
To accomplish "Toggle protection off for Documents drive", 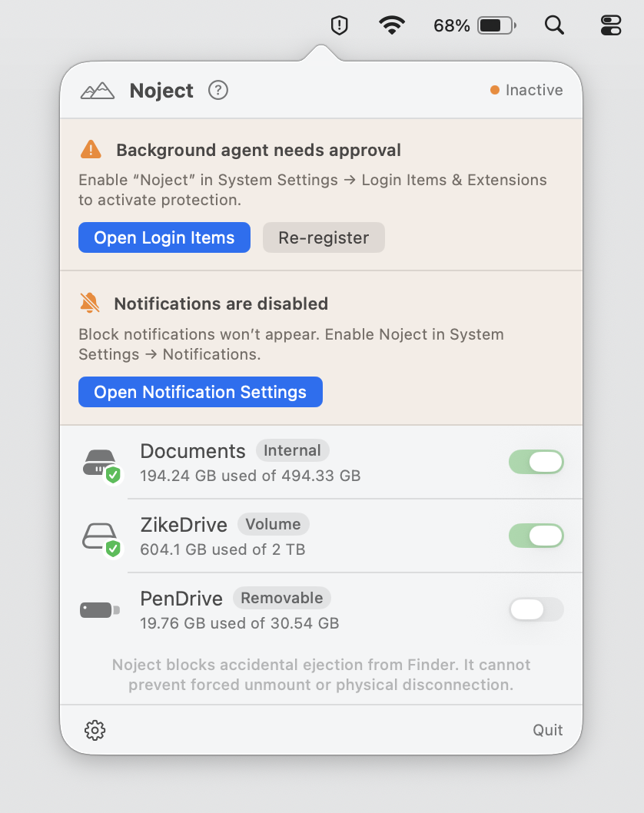I will pos(536,462).
